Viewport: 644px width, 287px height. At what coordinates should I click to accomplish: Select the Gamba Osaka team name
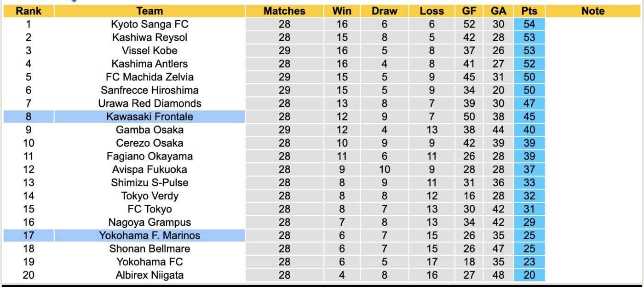point(149,130)
